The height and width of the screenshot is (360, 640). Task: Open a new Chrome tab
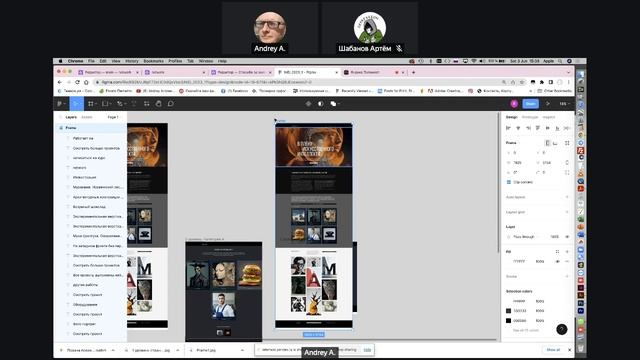click(x=413, y=72)
